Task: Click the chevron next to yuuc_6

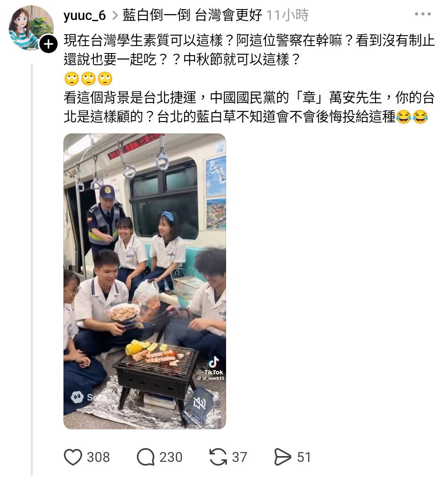Action: pyautogui.click(x=114, y=16)
